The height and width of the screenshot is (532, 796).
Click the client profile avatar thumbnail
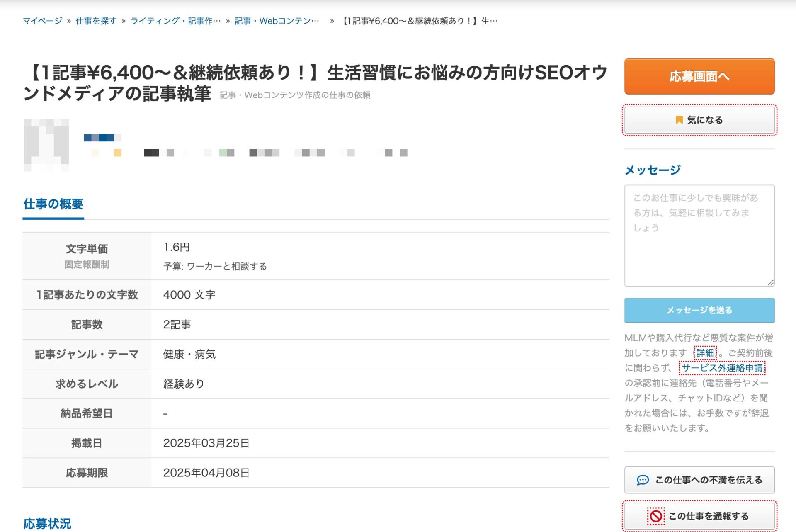(46, 145)
